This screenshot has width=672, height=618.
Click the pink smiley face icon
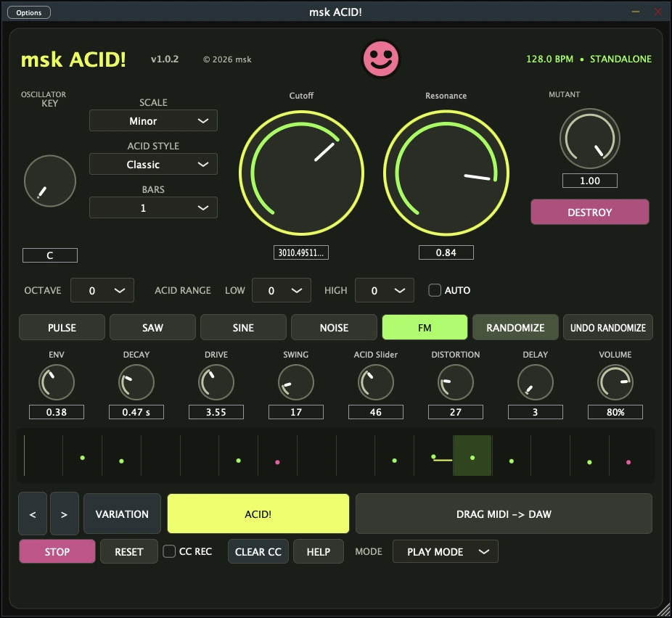point(380,59)
